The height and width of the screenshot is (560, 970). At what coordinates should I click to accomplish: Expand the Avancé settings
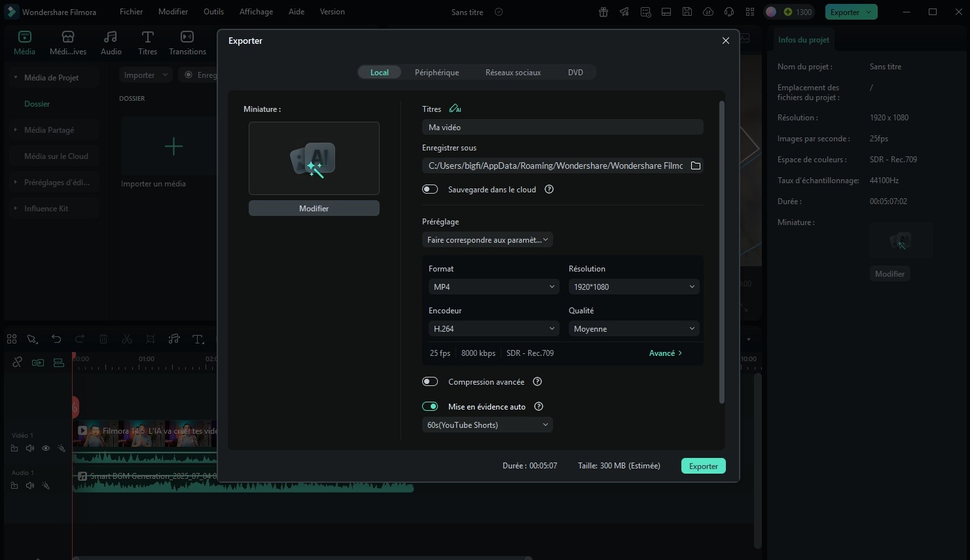tap(666, 353)
